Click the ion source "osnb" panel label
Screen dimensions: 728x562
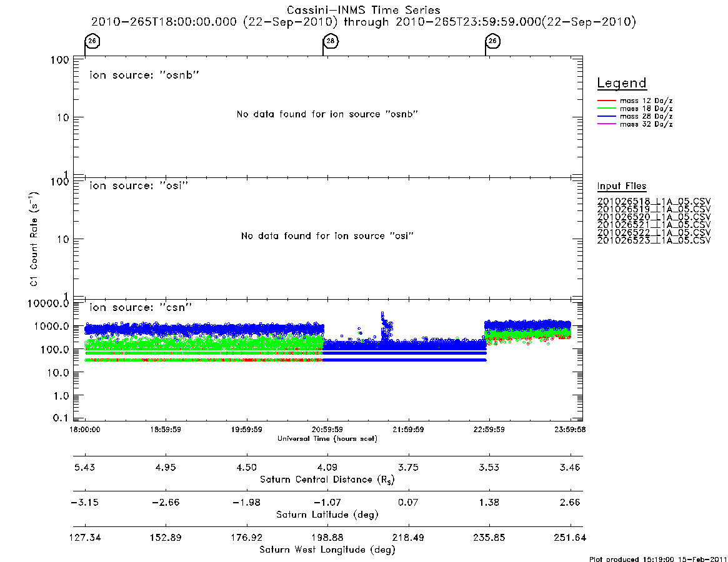[144, 75]
